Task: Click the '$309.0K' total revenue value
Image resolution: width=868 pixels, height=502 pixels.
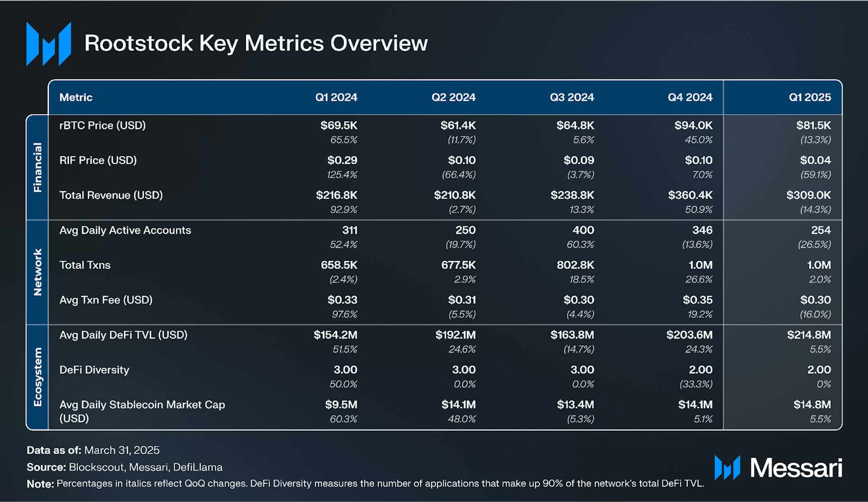Action: point(808,195)
